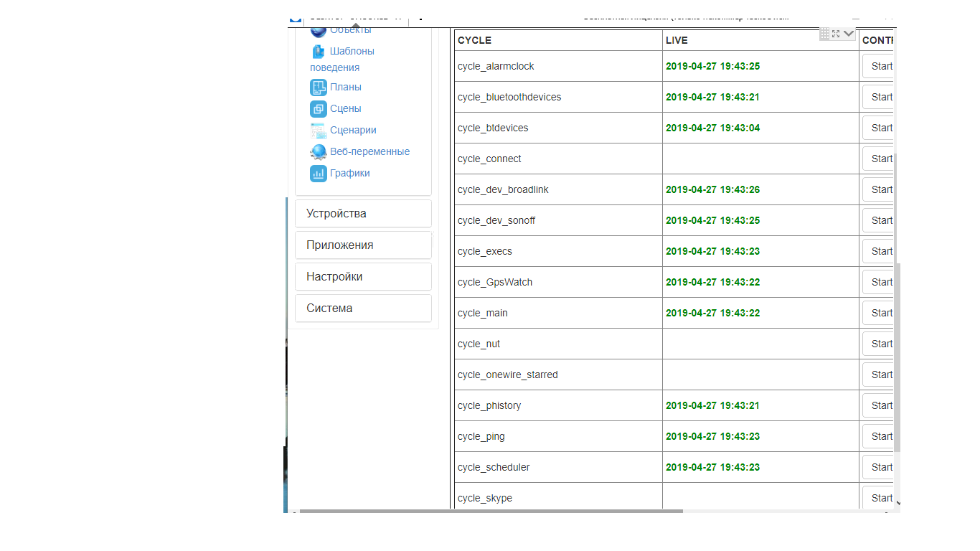Click the horizontal scrollbar below the table
Viewport: 980px width, 551px height.
(491, 511)
